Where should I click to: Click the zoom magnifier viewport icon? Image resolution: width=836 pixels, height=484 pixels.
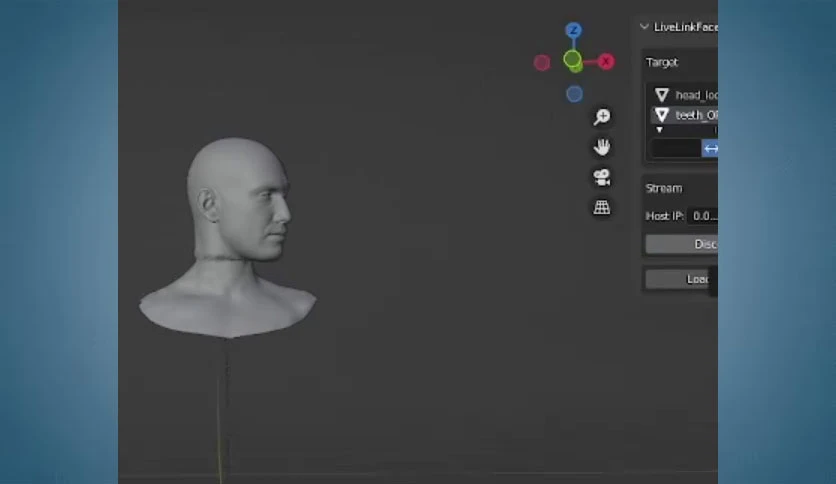coord(601,116)
